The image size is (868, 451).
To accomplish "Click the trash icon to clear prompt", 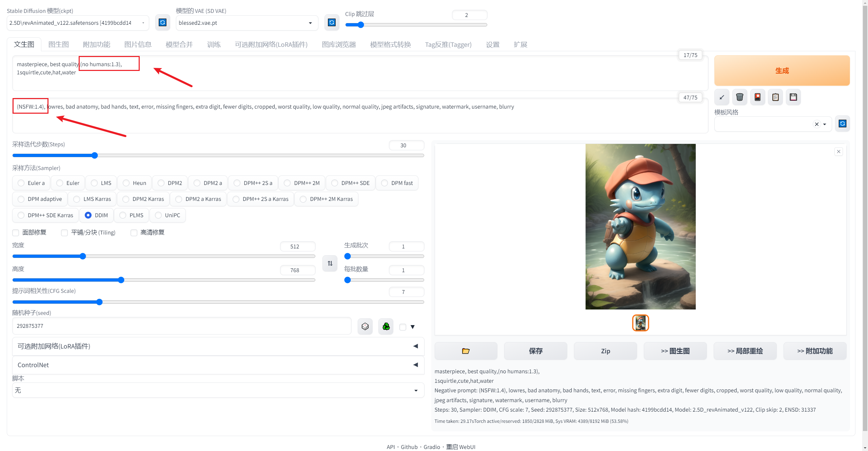I will pyautogui.click(x=739, y=97).
